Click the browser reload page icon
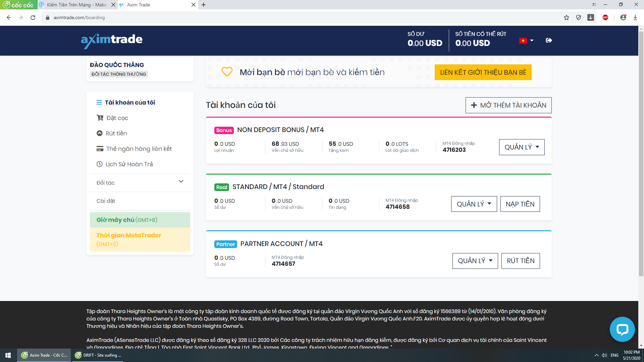This screenshot has width=644, height=362. pyautogui.click(x=33, y=17)
